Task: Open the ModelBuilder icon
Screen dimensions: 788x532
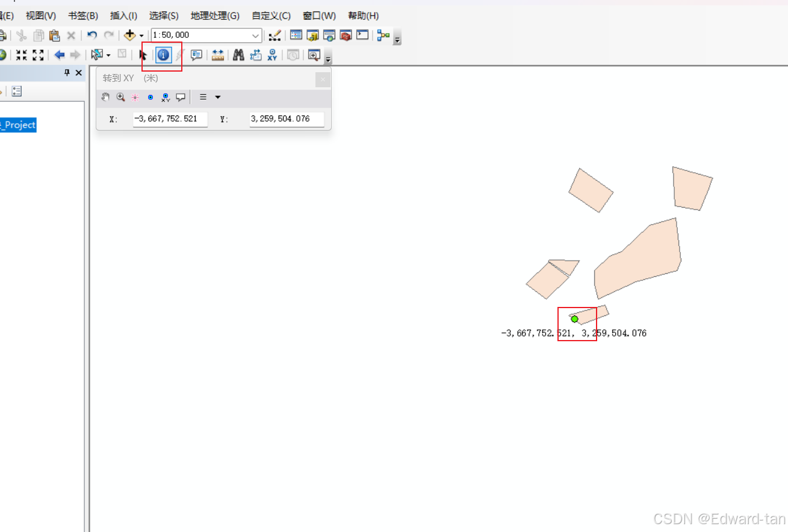Action: pyautogui.click(x=383, y=36)
